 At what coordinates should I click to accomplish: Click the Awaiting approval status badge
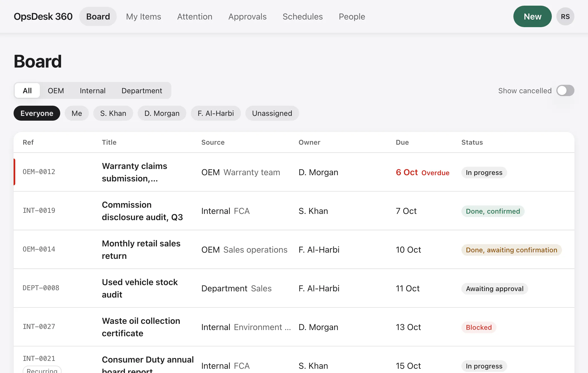click(x=494, y=289)
